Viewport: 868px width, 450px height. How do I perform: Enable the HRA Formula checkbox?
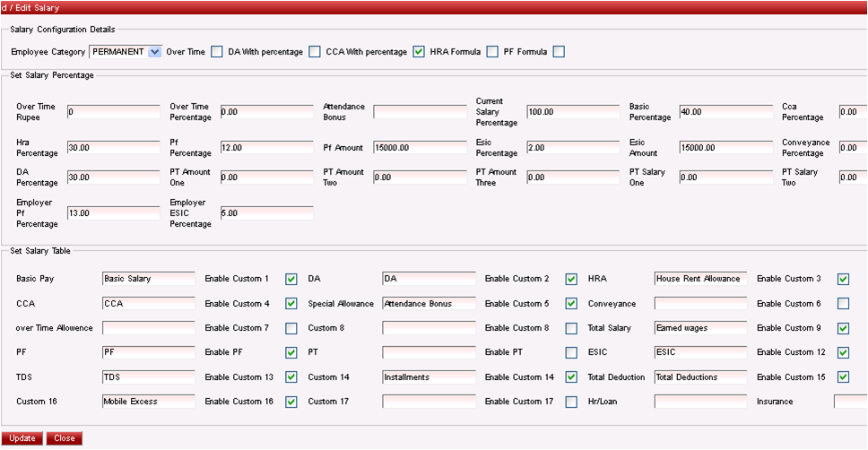(492, 52)
